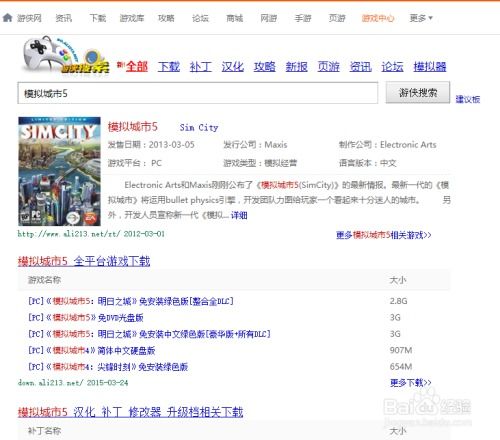This screenshot has height=440, width=500.
Task: Open the 模拟城市5 全平台游戏下载 heading link
Action: 84,261
